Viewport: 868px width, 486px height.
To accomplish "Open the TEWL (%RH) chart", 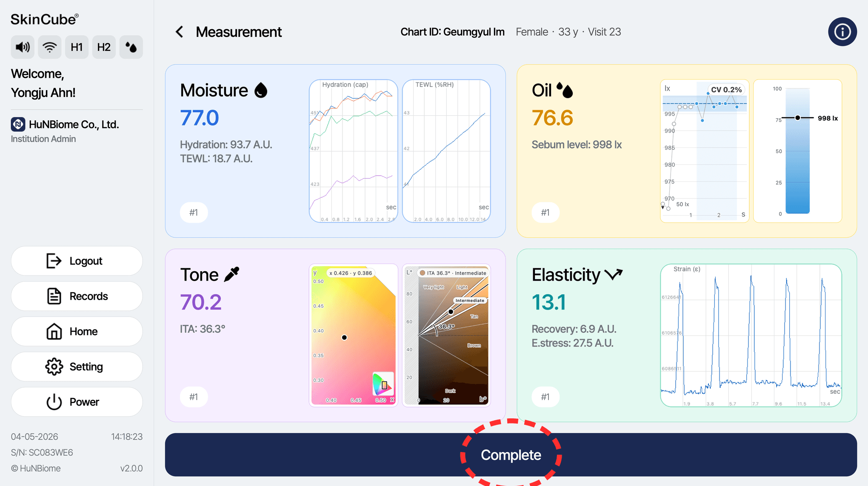I will (446, 151).
